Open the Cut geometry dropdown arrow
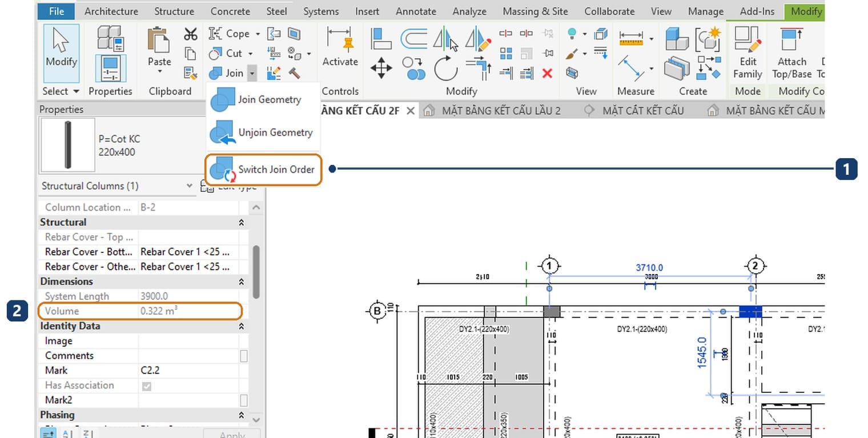This screenshot has height=438, width=868. tap(250, 53)
